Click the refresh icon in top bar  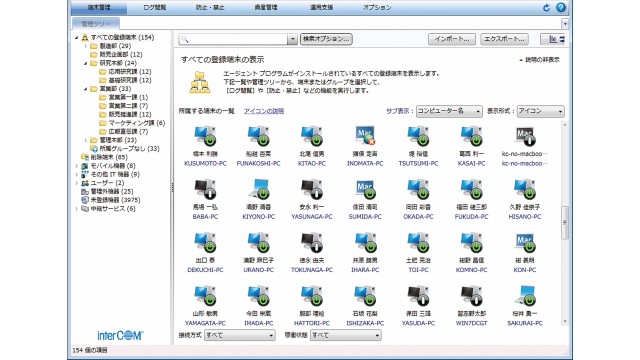click(546, 7)
